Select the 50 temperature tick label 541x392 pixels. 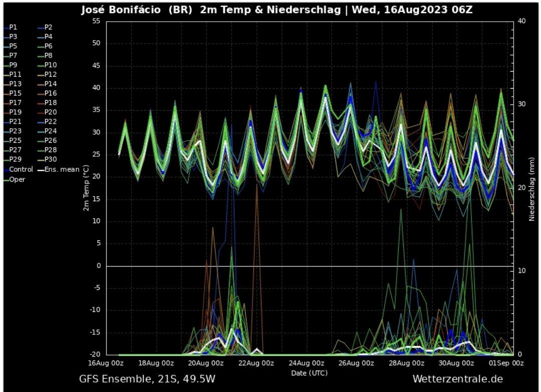(96, 44)
